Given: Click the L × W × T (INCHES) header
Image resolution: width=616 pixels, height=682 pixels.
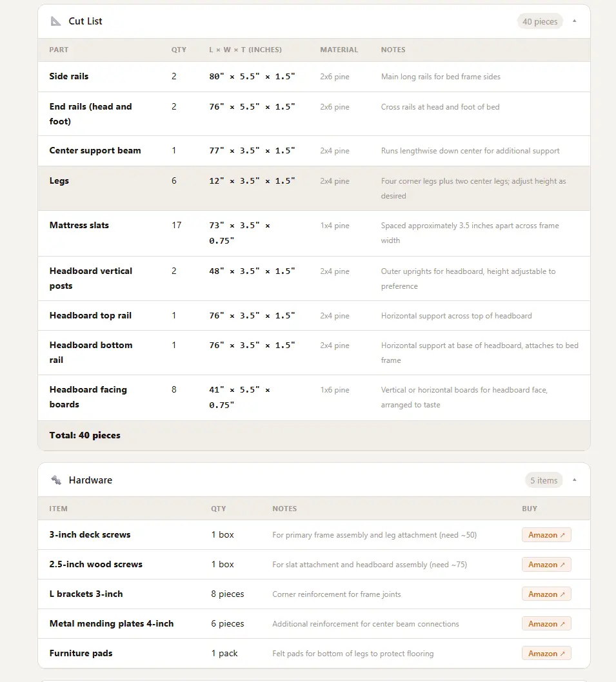Looking at the screenshot, I should coord(245,50).
